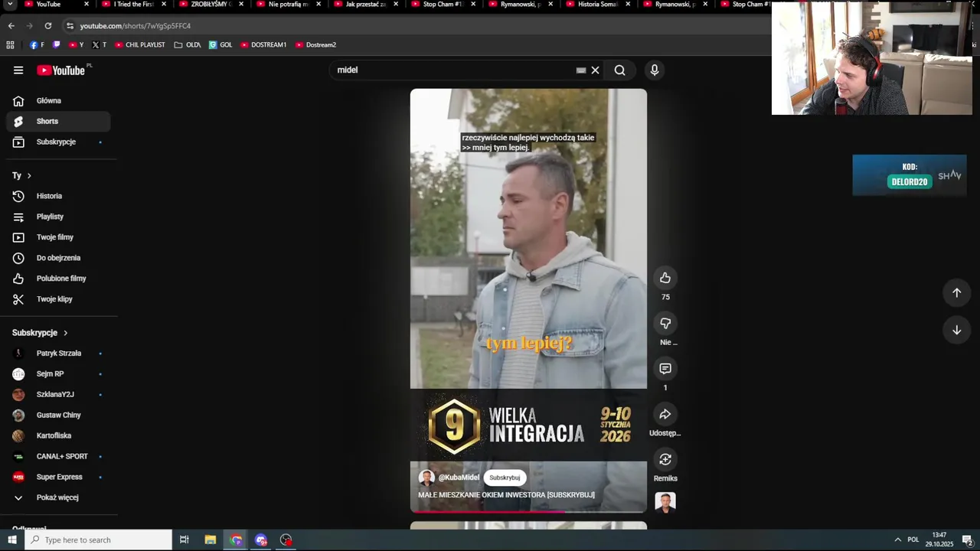Open the @KubaMidel channel link
Viewport: 980px width, 551px height.
[x=459, y=478]
